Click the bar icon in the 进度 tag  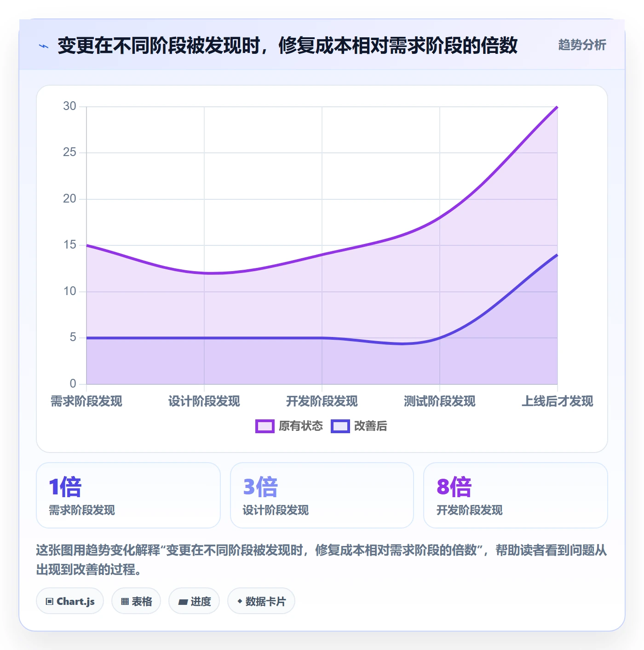183,602
